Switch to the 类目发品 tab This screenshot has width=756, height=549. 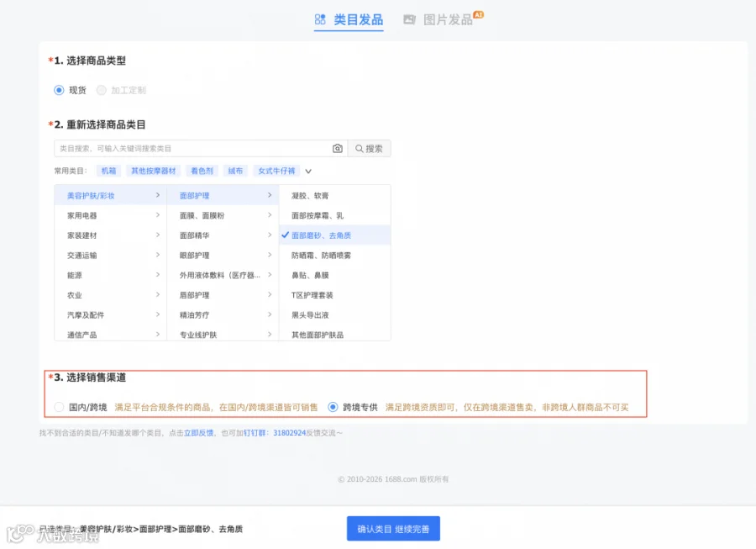(x=349, y=20)
